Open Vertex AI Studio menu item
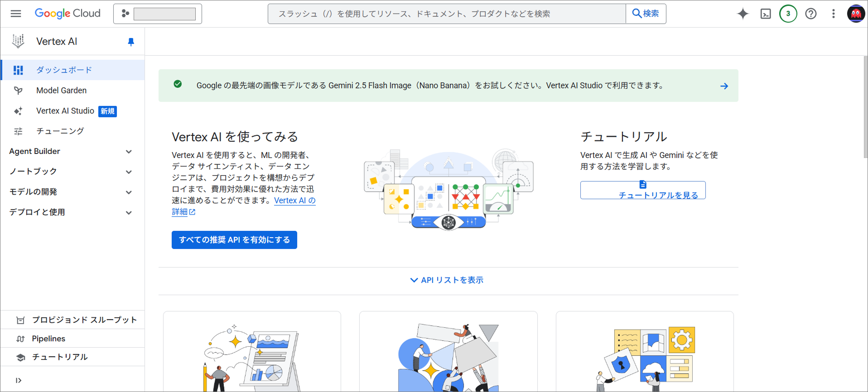 pos(73,111)
